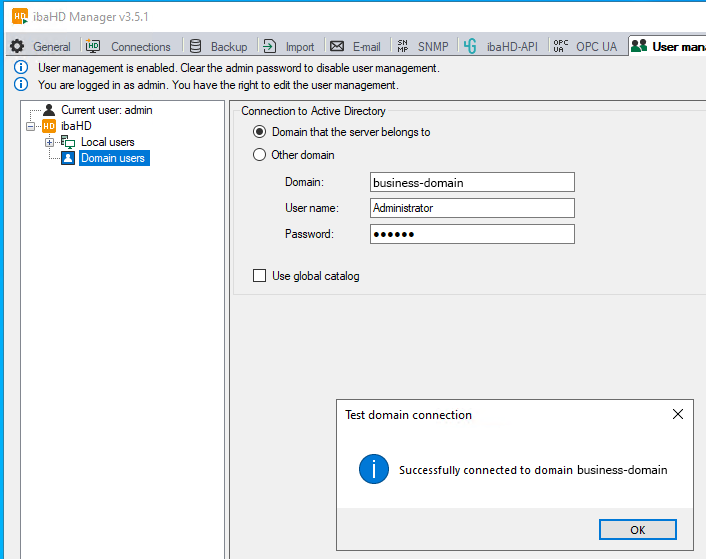Click the Backup database icon

click(x=195, y=46)
